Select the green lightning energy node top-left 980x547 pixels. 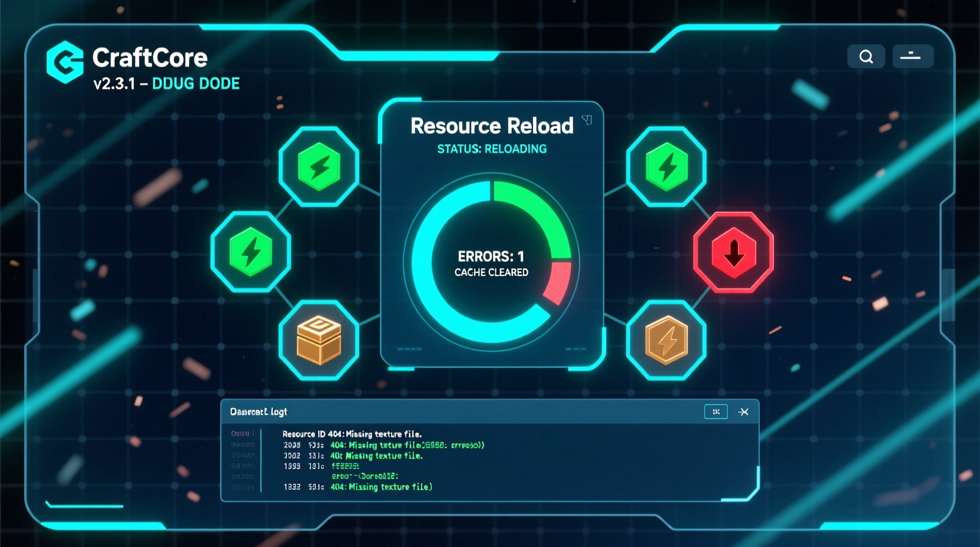click(320, 167)
